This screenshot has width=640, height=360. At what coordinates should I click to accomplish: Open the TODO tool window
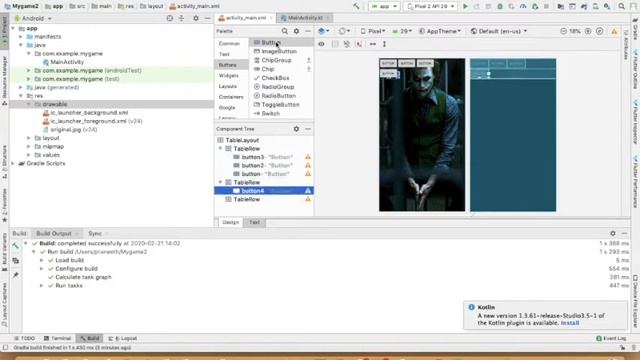(24, 338)
